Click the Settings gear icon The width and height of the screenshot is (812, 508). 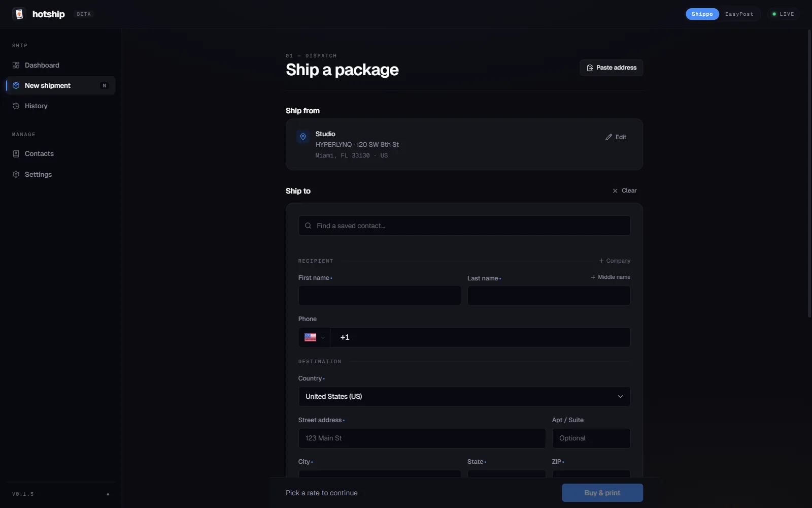click(x=16, y=174)
